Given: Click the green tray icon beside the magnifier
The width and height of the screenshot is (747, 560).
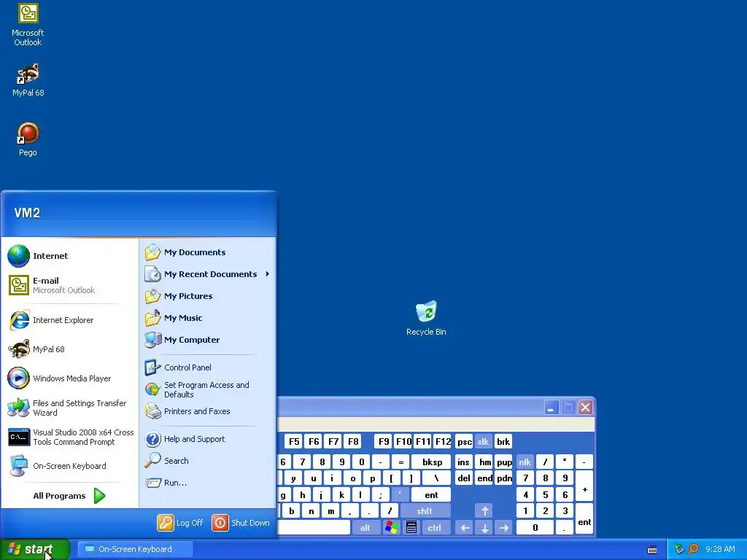Looking at the screenshot, I should [679, 549].
